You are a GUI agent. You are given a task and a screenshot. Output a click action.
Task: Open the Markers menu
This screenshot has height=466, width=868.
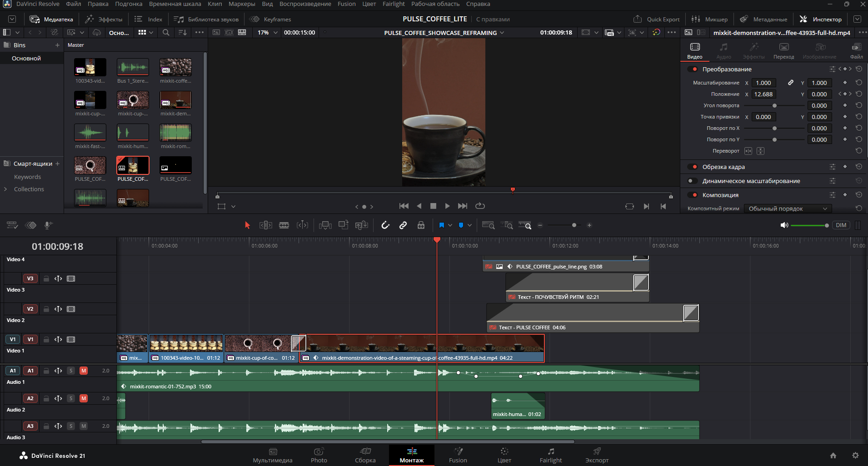click(x=242, y=4)
